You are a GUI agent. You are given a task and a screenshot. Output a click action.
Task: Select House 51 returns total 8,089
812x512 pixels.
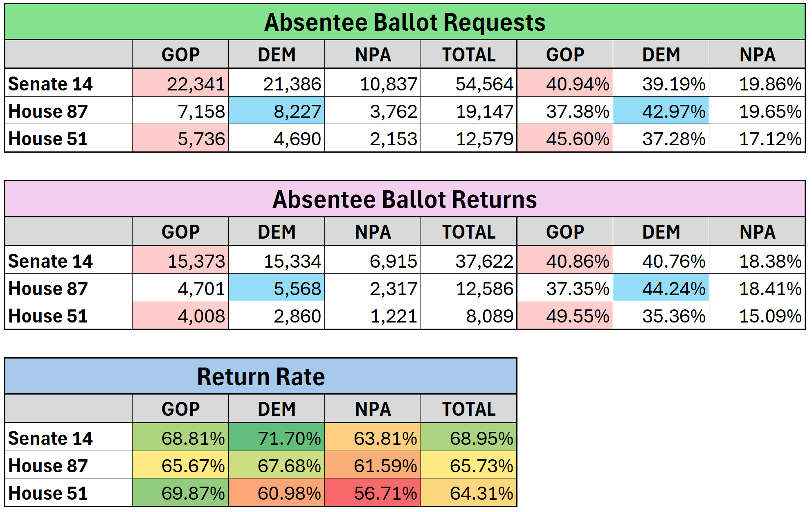point(469,315)
